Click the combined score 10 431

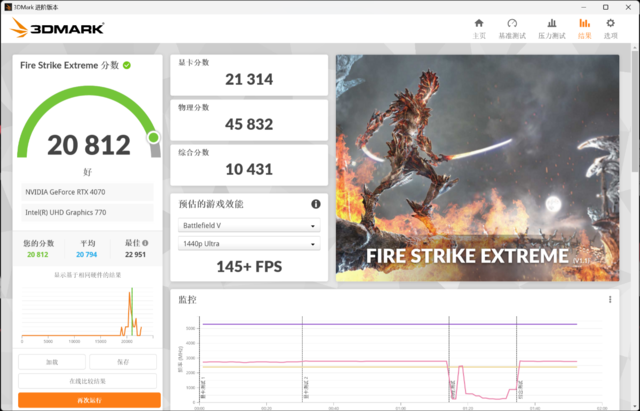[x=249, y=169]
